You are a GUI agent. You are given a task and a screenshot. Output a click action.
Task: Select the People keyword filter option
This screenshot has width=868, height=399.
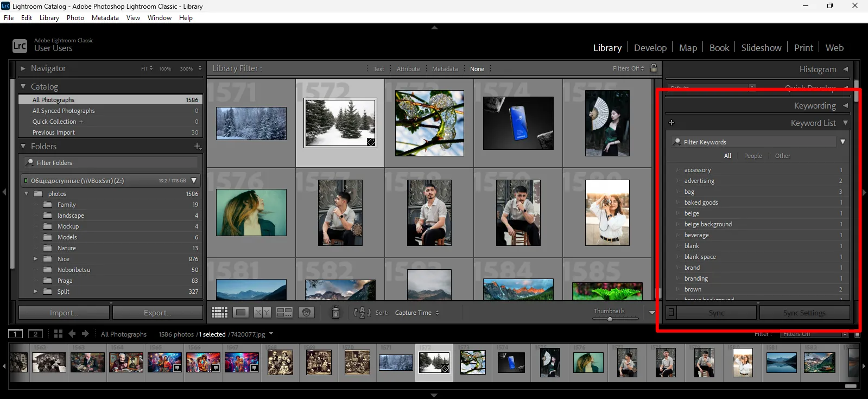pyautogui.click(x=753, y=156)
